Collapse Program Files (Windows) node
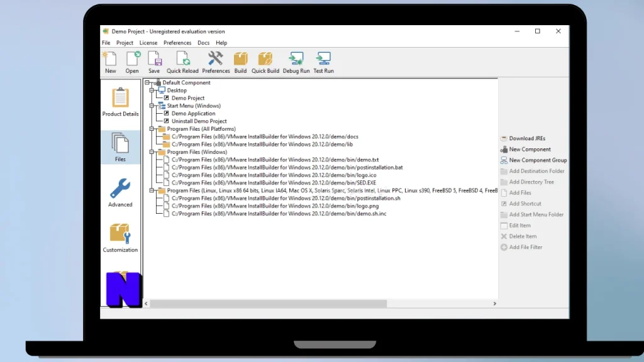This screenshot has height=362, width=644. pos(152,152)
